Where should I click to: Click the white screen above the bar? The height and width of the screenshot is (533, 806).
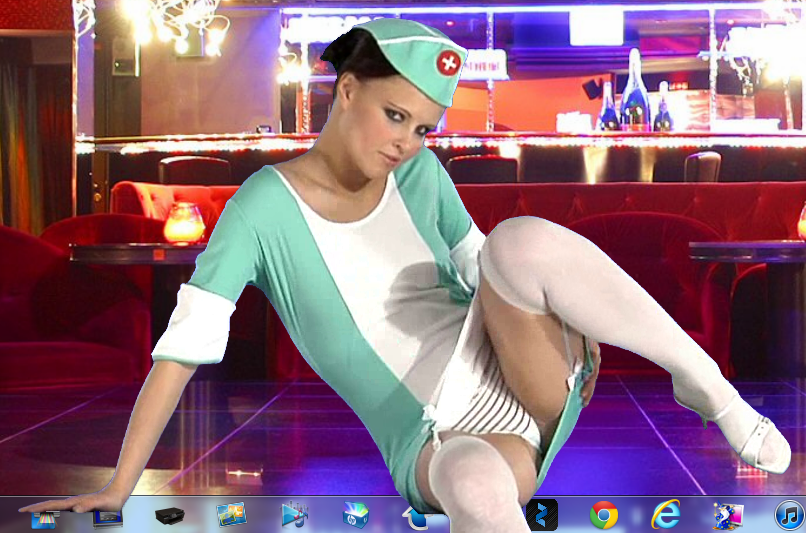pyautogui.click(x=596, y=27)
